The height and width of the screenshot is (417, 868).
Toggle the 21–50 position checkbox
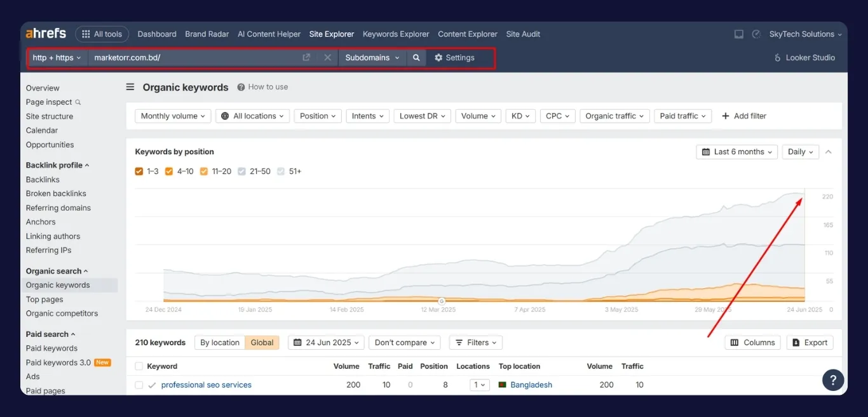(241, 171)
